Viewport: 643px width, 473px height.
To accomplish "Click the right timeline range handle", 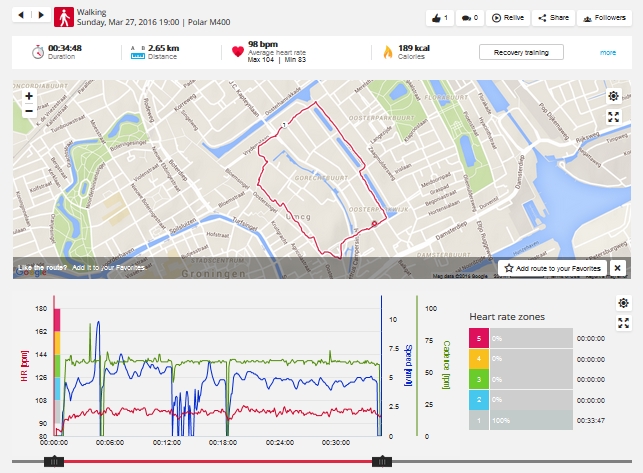I will (380, 461).
